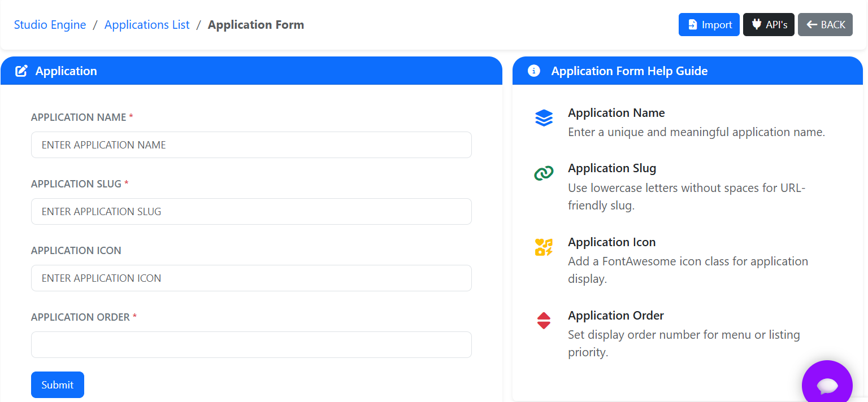Click the blue layers icon for Application Name

[x=544, y=118]
